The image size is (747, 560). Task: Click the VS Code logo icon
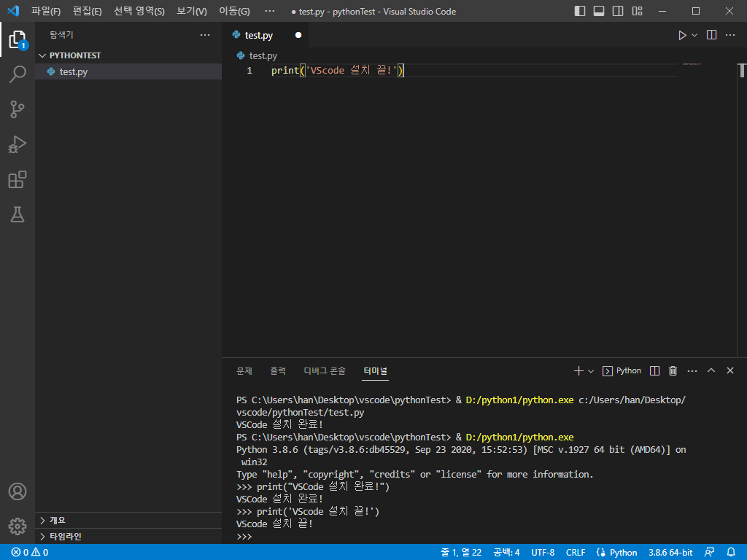[13, 11]
